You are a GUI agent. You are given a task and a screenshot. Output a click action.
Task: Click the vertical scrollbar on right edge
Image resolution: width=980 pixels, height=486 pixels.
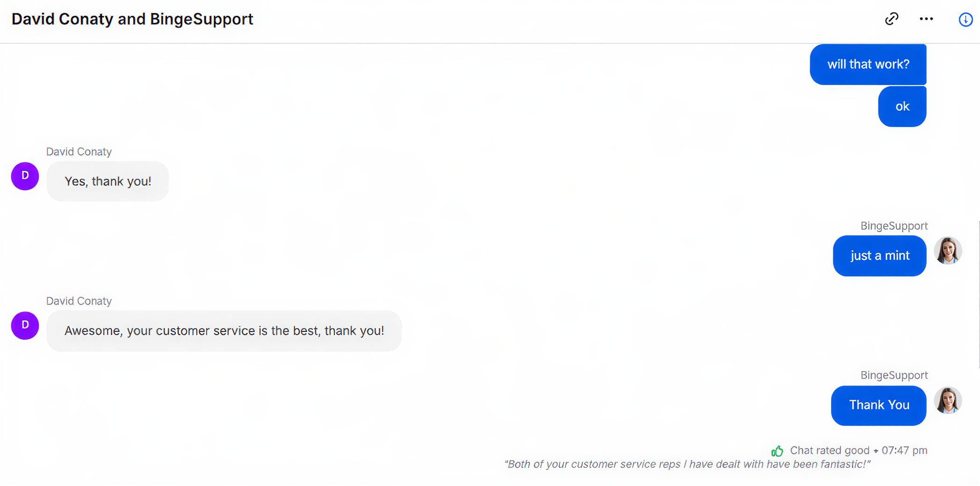(979, 294)
